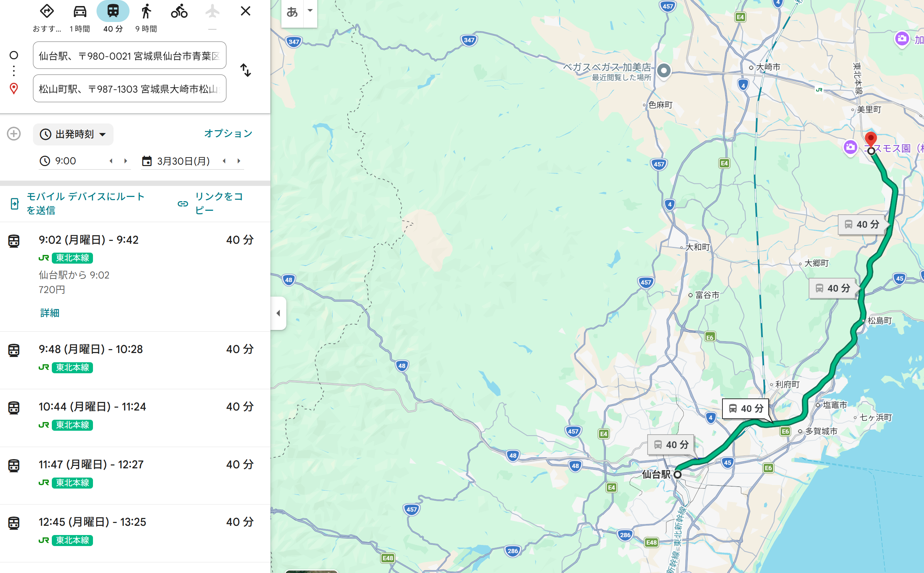
Task: Select the walking travel mode icon
Action: pos(146,11)
